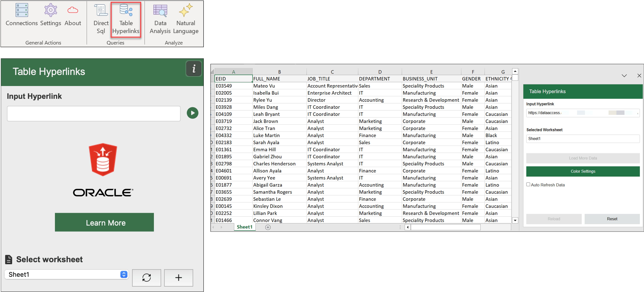Switch to the Sheet1 tab
This screenshot has width=644, height=292.
244,227
